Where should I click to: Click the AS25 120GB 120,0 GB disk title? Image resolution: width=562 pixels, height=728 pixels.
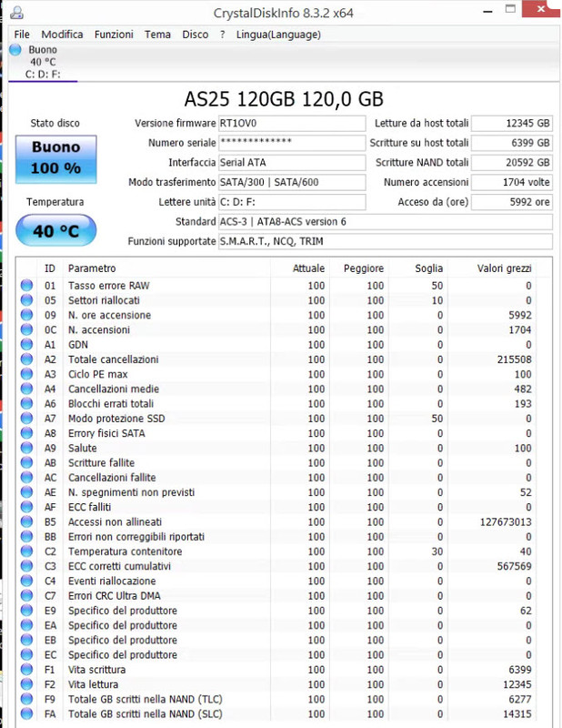[x=284, y=99]
